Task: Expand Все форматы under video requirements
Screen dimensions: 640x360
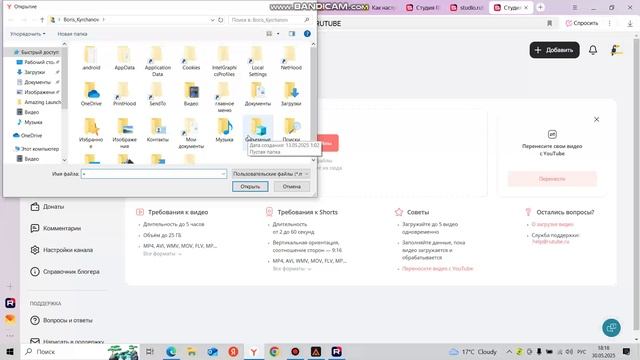Action: pyautogui.click(x=162, y=254)
